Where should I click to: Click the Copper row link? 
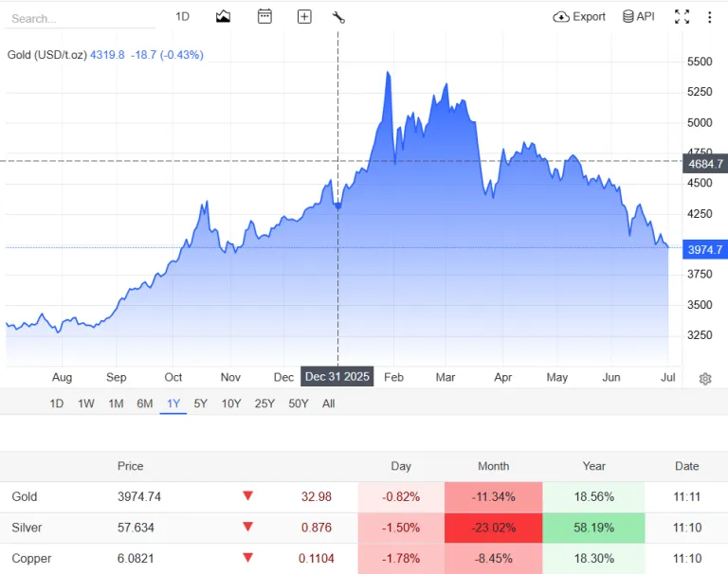coord(31,558)
